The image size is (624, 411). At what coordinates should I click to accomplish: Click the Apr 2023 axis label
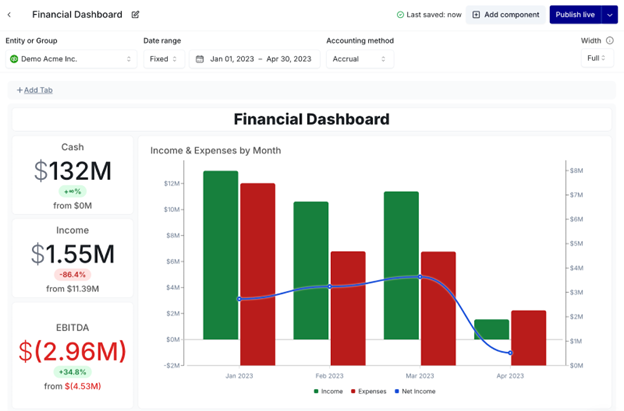(x=510, y=376)
